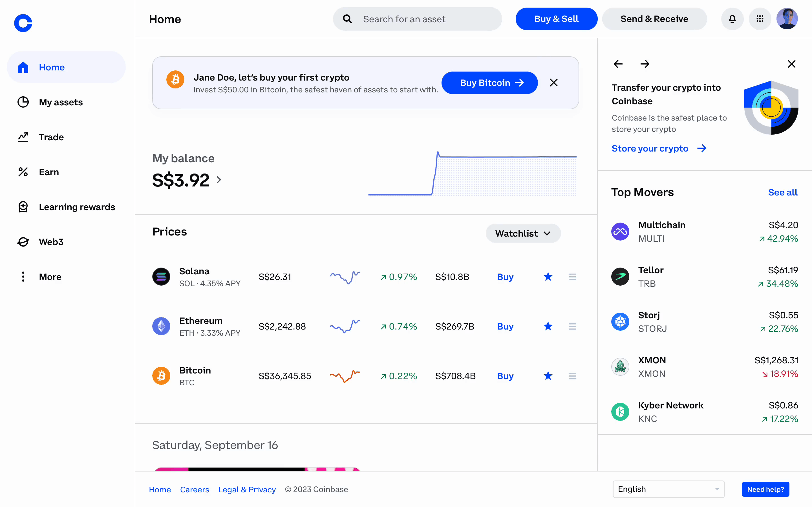Screen dimensions: 812x507
Task: Remove Bitcoin star from watchlist
Action: (548, 376)
